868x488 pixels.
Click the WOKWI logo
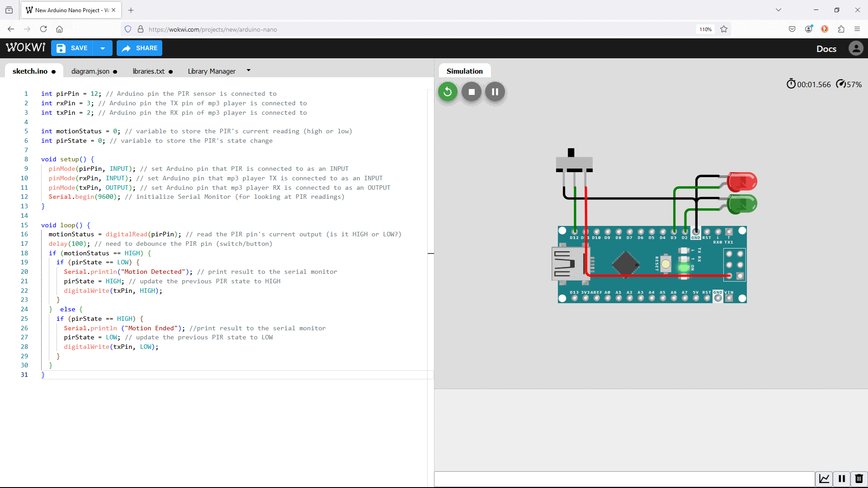[25, 48]
